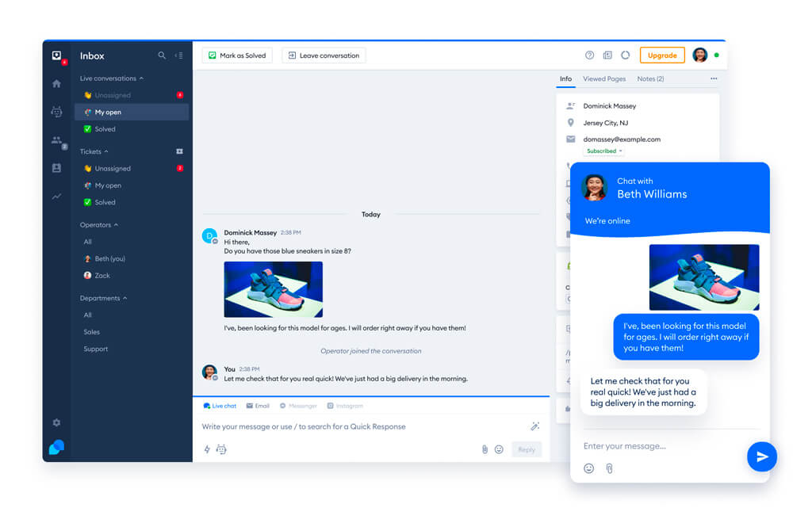This screenshot has width=812, height=527.
Task: Switch to the Info tab
Action: (565, 78)
